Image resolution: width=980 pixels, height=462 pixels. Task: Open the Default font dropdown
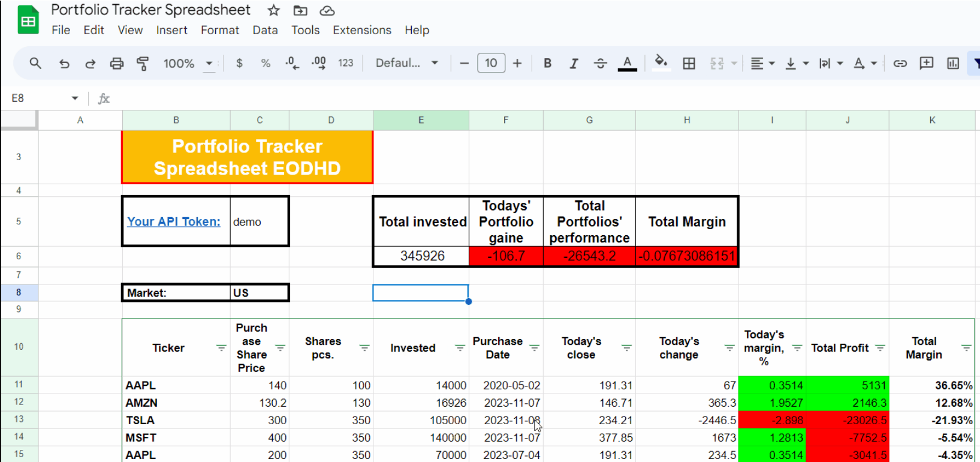point(407,63)
